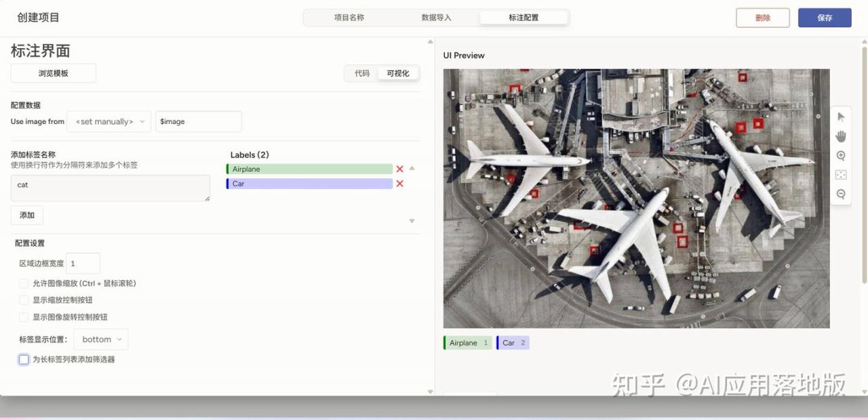
Task: Switch to the 项目名称 tab
Action: [349, 18]
